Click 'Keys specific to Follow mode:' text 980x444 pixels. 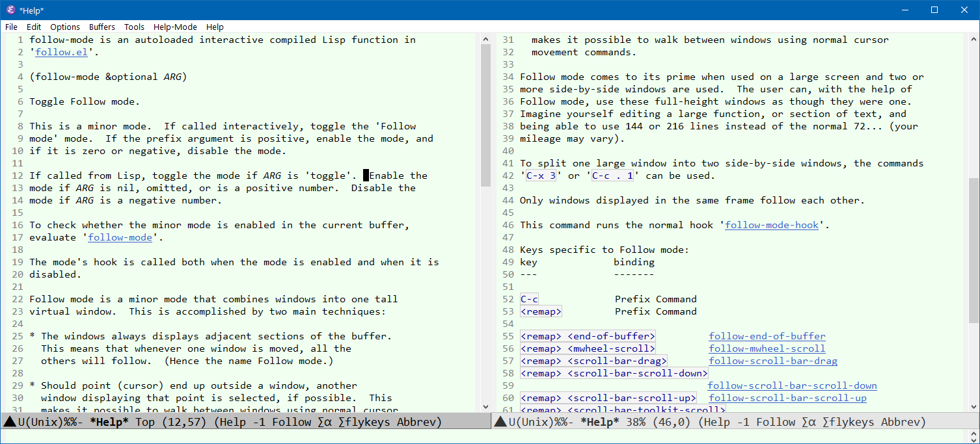(605, 250)
